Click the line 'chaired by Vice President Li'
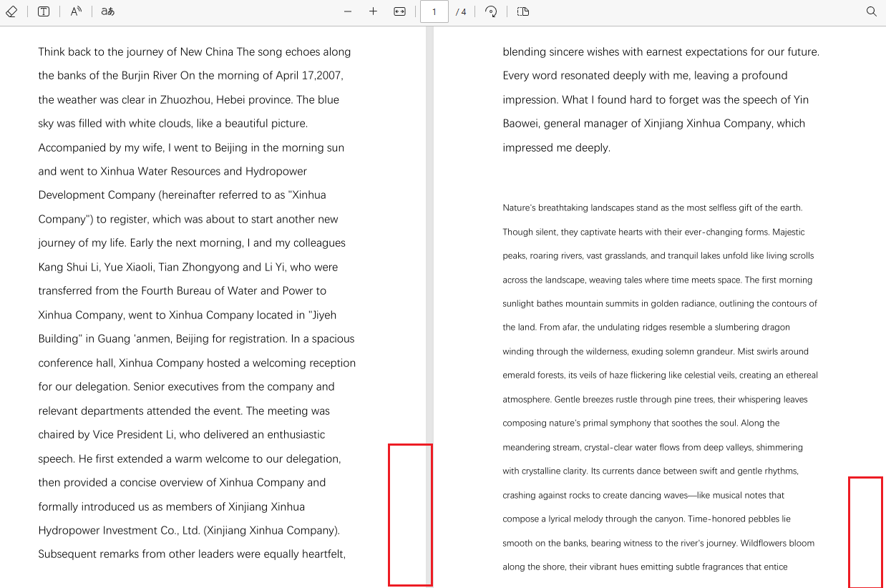886x588 pixels. 182,434
